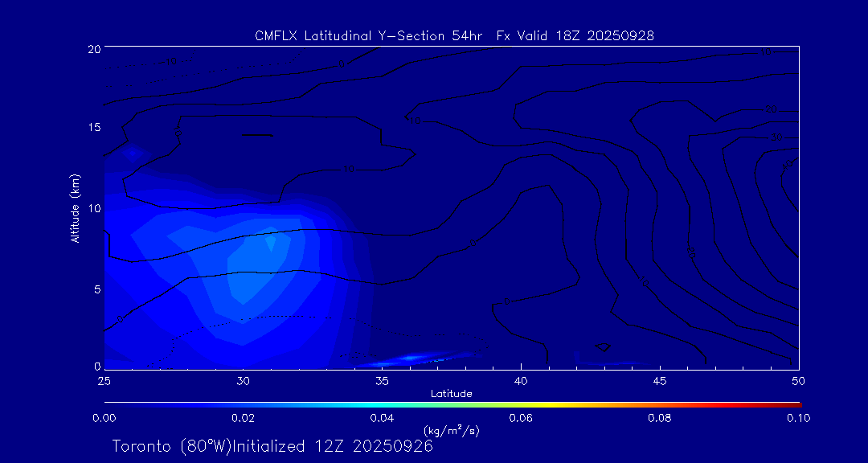Screen dimensions: 868x463
Task: Click the CMFLX Latitudinal Y-Section plot title
Action: 453,35
